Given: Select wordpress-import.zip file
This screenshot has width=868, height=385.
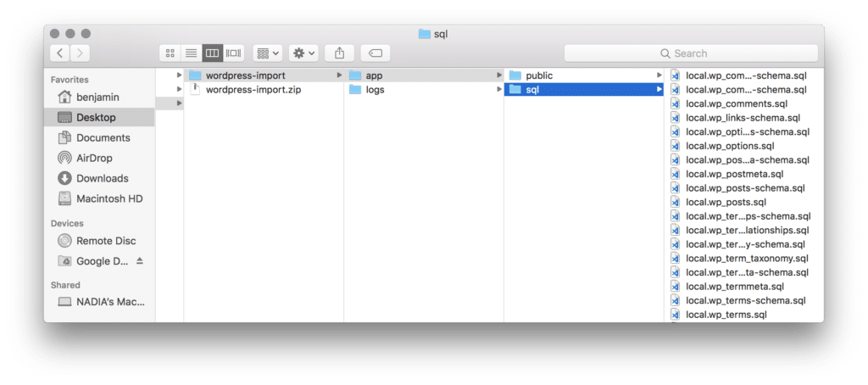Looking at the screenshot, I should [x=264, y=89].
